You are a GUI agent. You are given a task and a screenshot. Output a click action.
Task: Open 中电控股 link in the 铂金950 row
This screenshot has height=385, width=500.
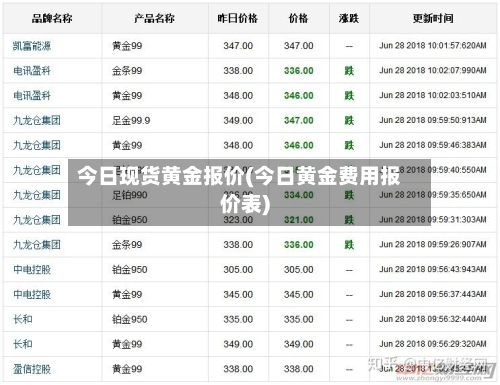pos(32,269)
